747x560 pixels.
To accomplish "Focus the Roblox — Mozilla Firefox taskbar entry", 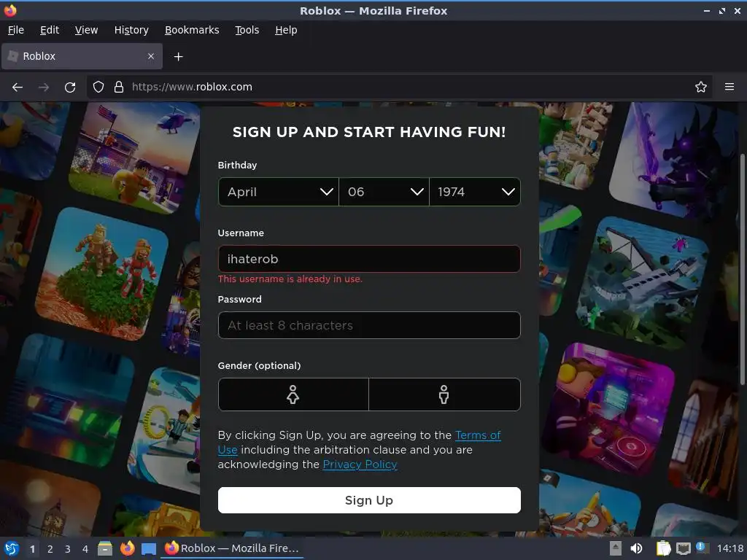I will (232, 548).
